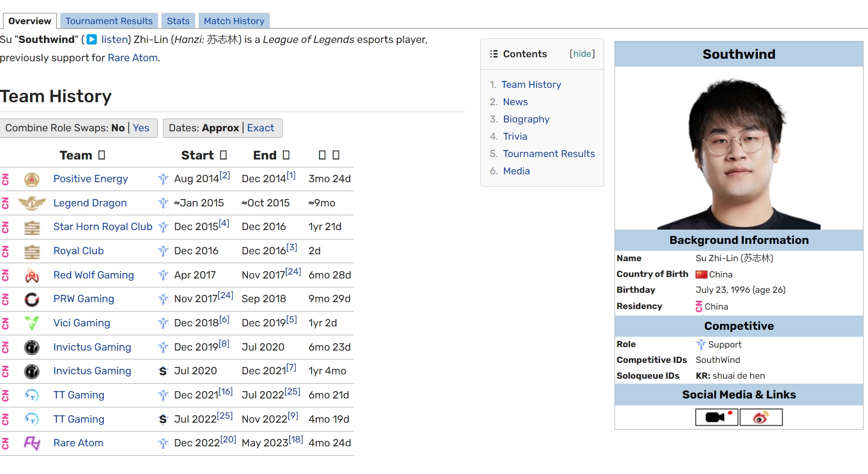Image resolution: width=868 pixels, height=474 pixels.
Task: Open reference [18] next to May 2023
Action: coord(296,439)
